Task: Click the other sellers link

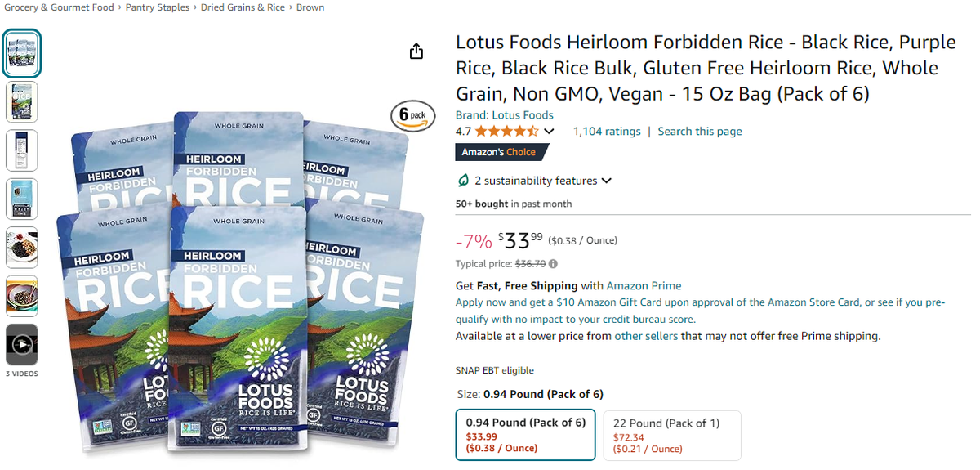Action: coord(646,336)
